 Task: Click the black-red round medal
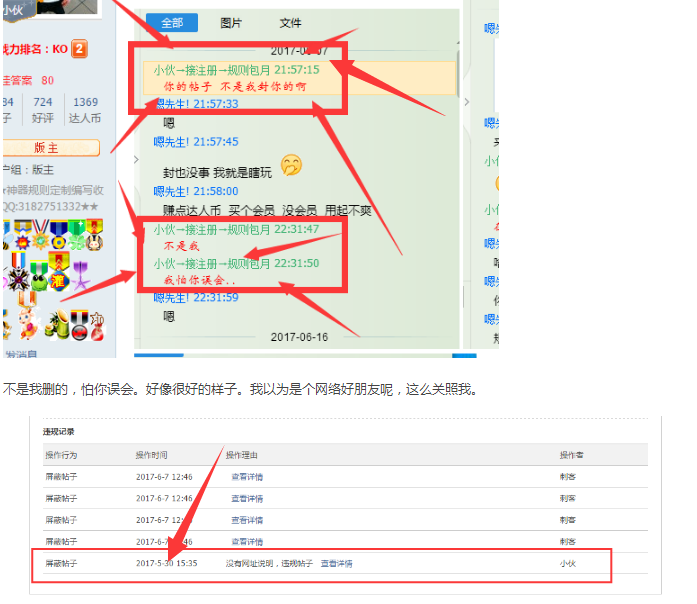80,325
